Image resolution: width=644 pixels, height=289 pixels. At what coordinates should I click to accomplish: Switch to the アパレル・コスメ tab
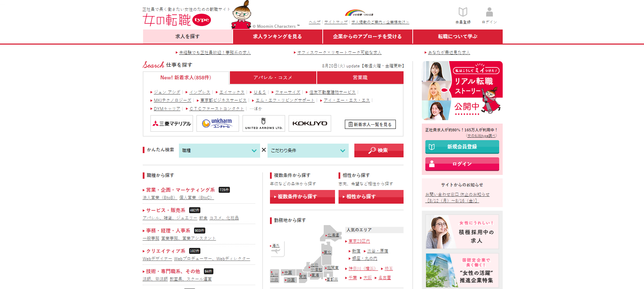point(273,78)
